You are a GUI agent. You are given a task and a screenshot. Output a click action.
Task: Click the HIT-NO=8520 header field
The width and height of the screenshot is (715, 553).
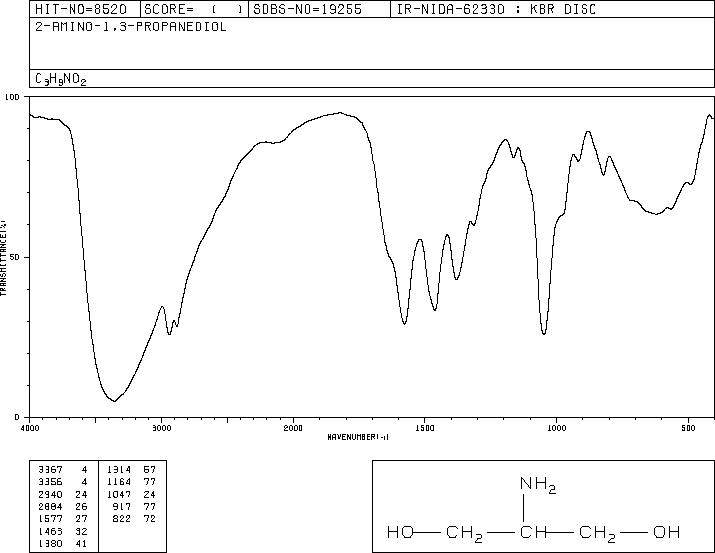coord(81,9)
